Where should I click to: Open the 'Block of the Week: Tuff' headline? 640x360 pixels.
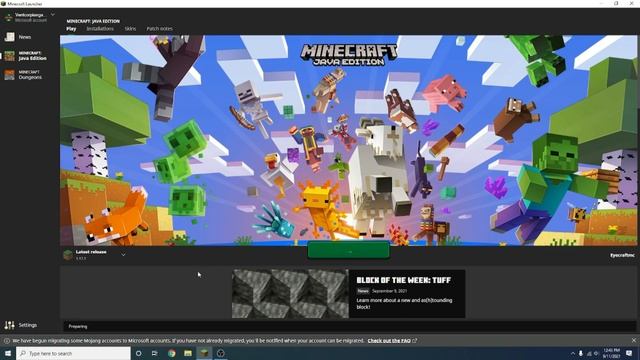(x=404, y=280)
